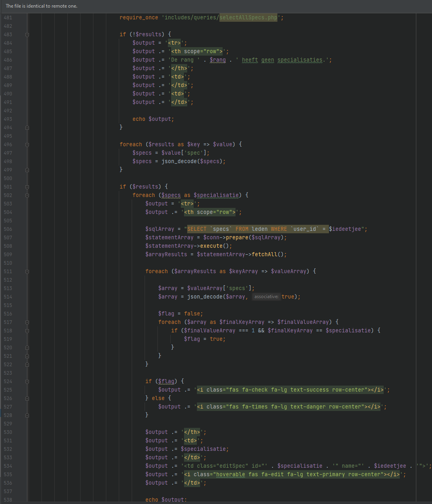Image resolution: width=432 pixels, height=504 pixels.
Task: Fold the foreach $results loop at line 496
Action: pyautogui.click(x=27, y=145)
